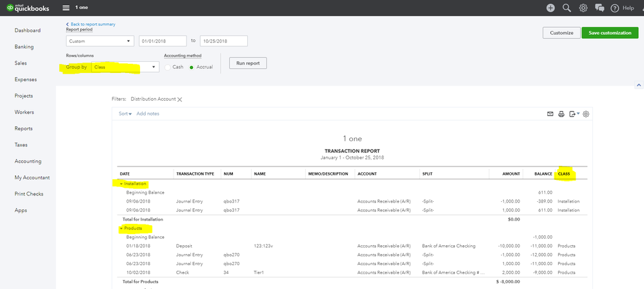This screenshot has height=289, width=644.
Task: Open the gear settings icon in header
Action: (x=583, y=8)
